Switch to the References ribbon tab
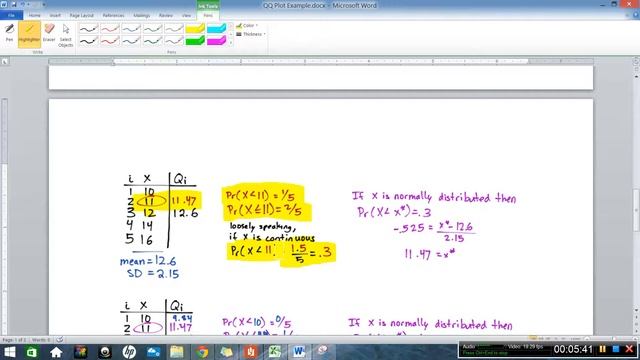 tap(113, 16)
